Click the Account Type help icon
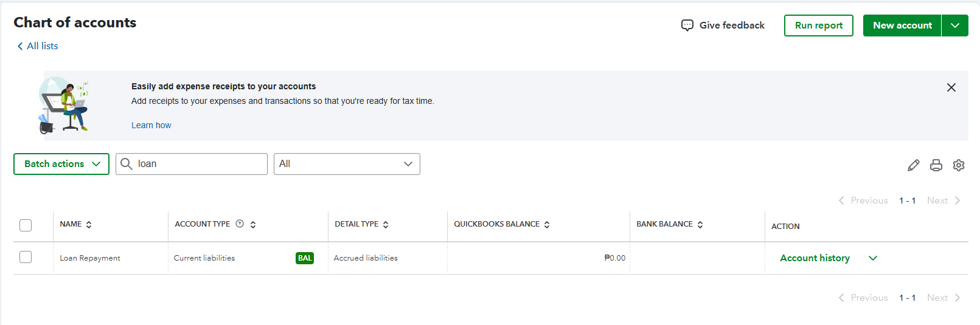980x325 pixels. click(240, 224)
